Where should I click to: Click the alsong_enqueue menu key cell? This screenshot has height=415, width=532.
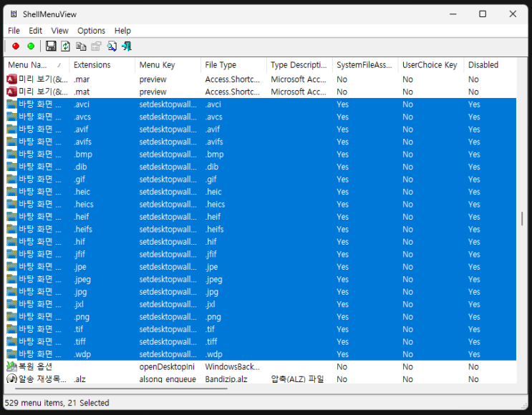168,379
